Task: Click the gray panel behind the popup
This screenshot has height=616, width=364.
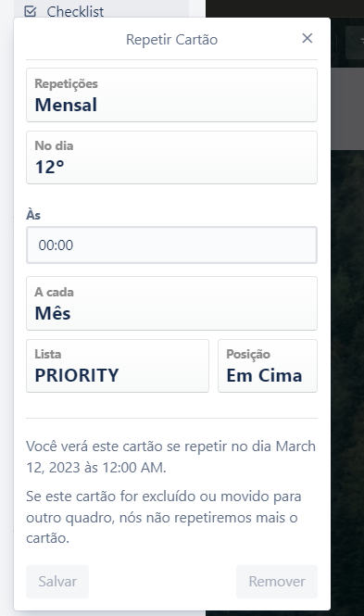Action: [x=347, y=108]
